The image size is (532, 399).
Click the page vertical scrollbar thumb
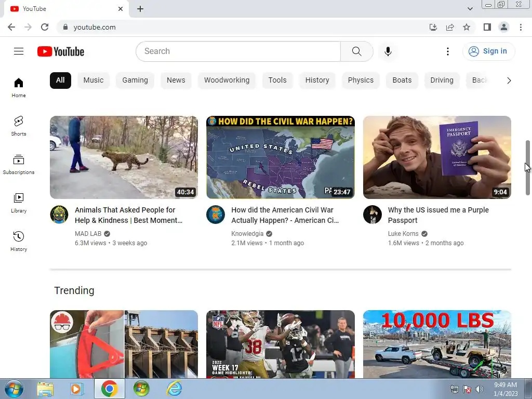[x=528, y=168]
